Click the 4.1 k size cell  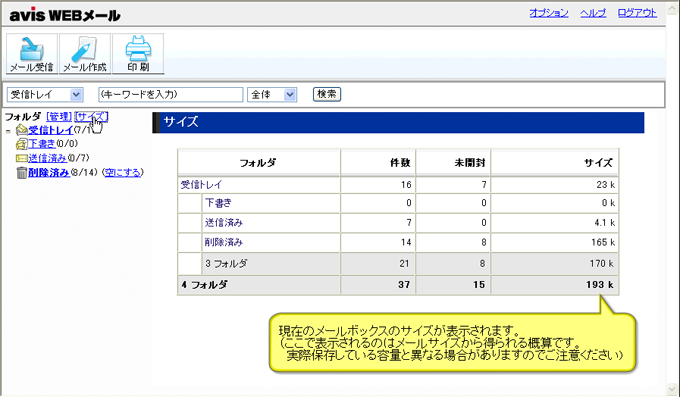[x=555, y=223]
